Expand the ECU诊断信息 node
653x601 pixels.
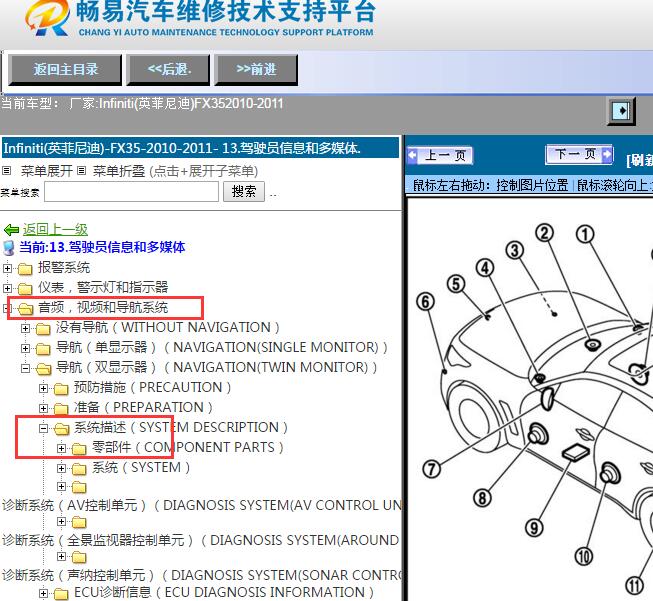43,593
